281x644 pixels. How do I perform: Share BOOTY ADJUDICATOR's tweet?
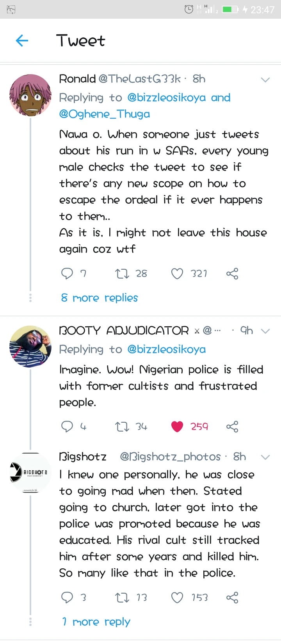pos(232,426)
